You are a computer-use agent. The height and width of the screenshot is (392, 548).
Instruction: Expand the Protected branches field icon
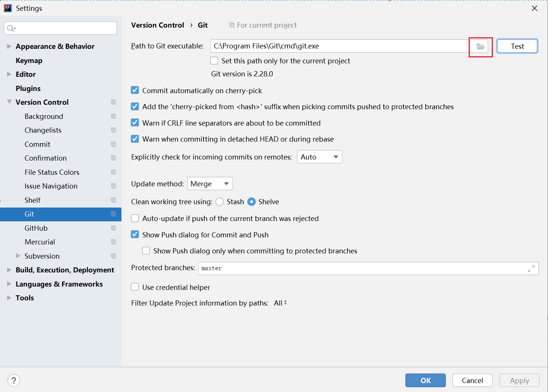coord(531,269)
